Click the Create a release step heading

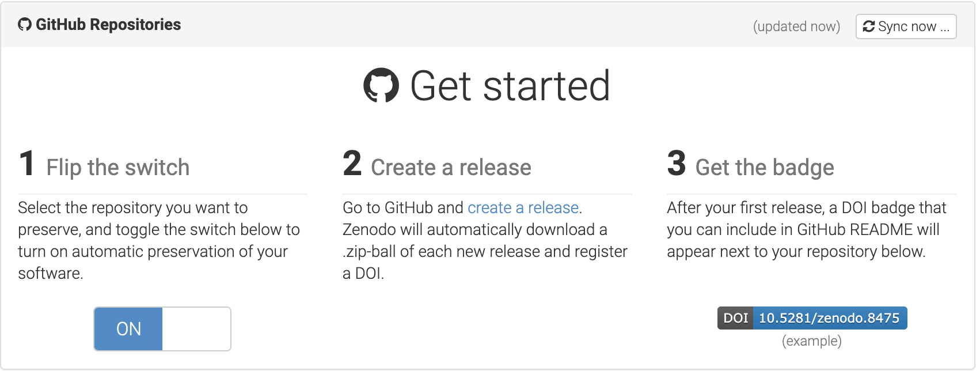point(451,168)
